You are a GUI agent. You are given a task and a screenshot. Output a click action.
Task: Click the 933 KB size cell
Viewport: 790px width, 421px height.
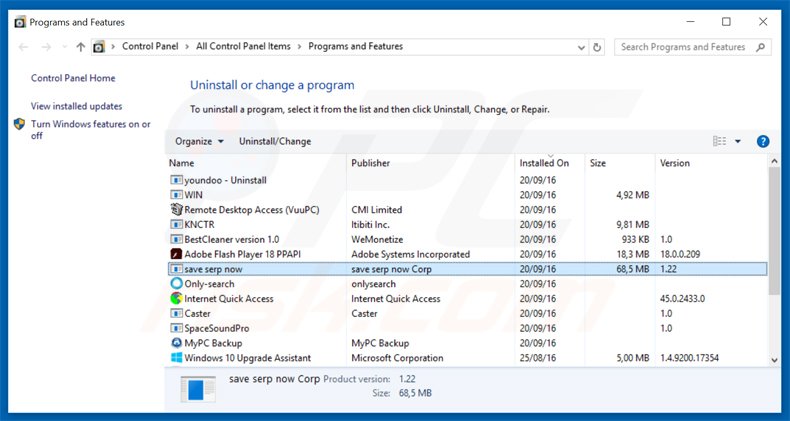click(x=635, y=239)
